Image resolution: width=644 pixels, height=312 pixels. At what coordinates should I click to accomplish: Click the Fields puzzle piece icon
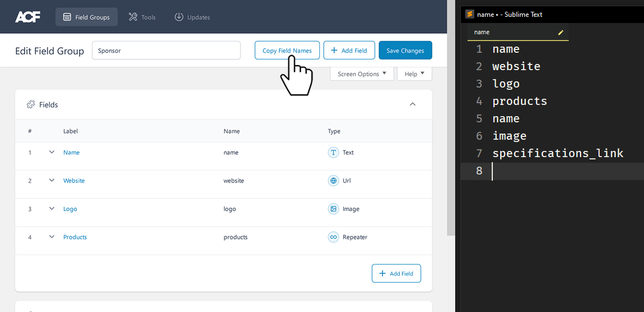tap(30, 104)
